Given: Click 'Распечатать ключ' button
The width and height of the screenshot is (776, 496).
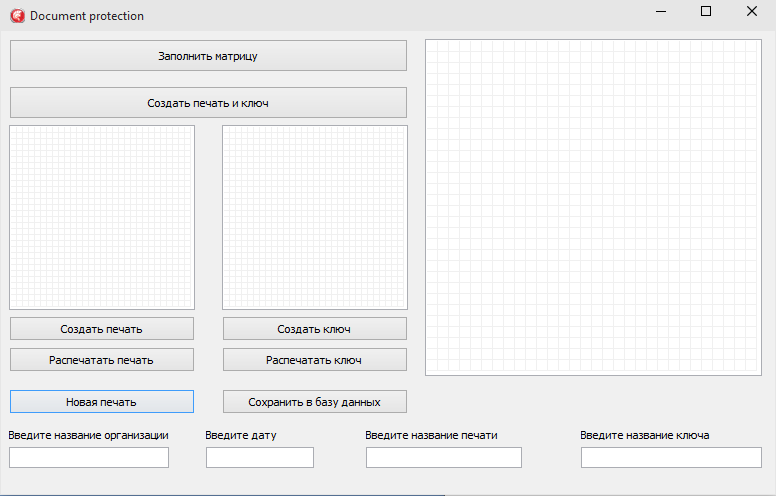Looking at the screenshot, I should [315, 359].
